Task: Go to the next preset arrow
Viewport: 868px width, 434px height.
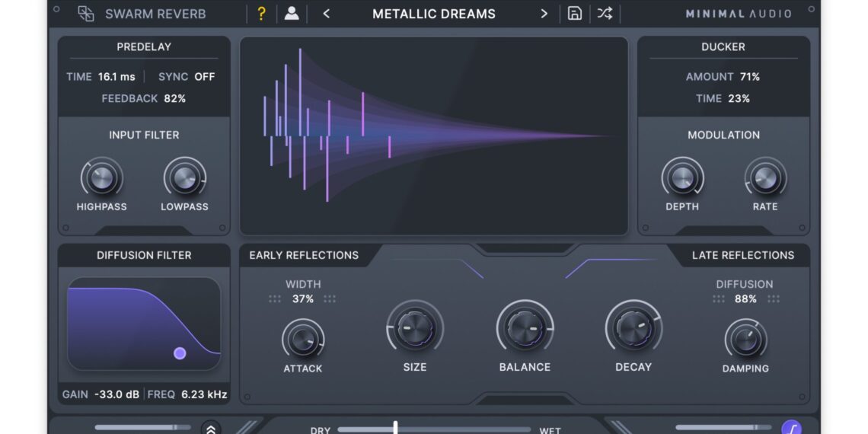Action: click(544, 14)
